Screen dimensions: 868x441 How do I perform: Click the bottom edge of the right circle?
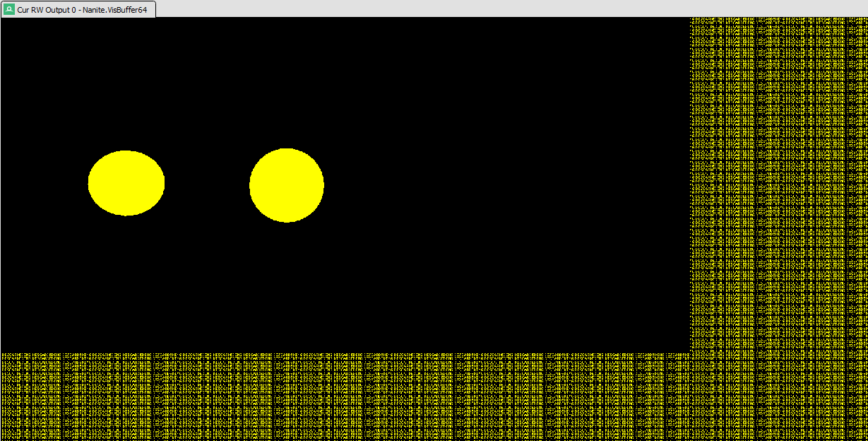tap(287, 221)
